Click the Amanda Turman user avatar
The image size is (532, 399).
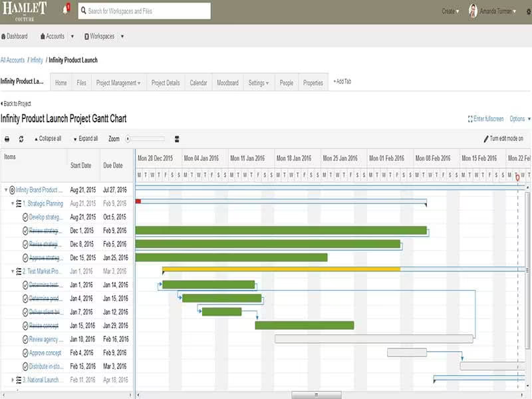tap(473, 11)
